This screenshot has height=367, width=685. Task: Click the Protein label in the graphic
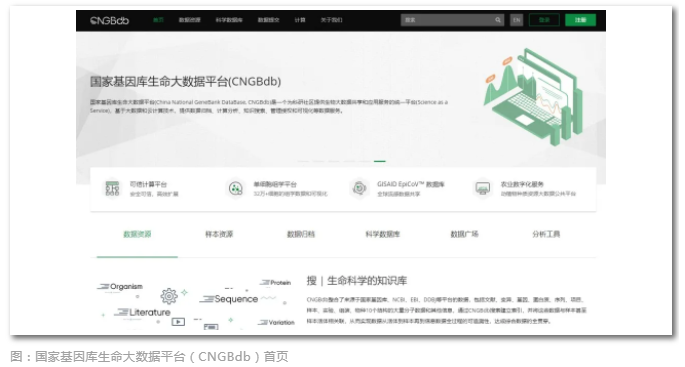point(280,283)
